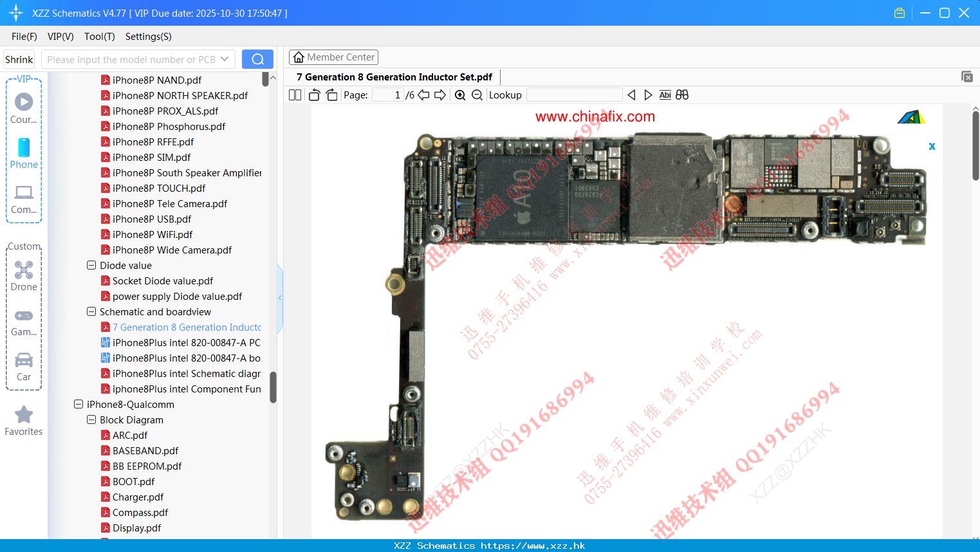Open iPhone8P Wide Camera.pdf
This screenshot has height=552, width=980.
(172, 250)
